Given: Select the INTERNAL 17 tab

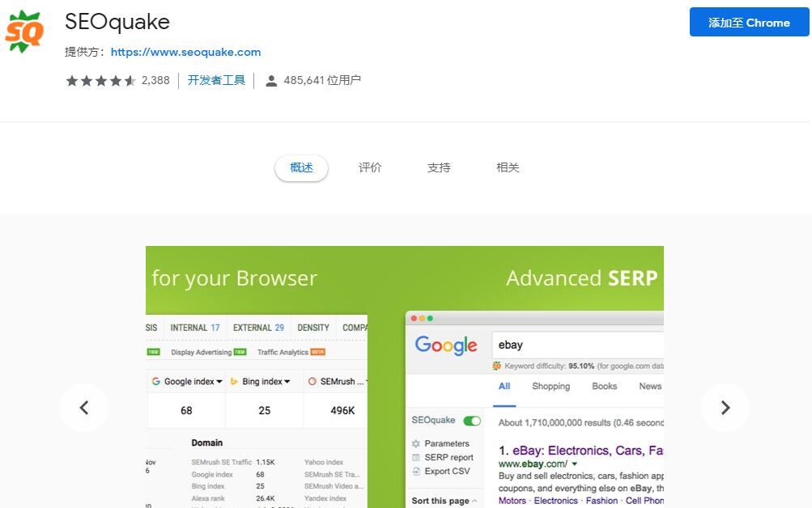Looking at the screenshot, I should point(195,328).
